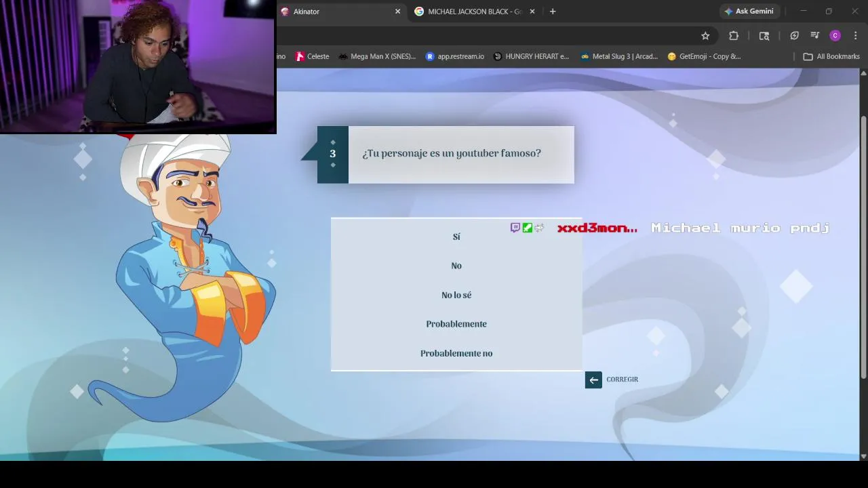Image resolution: width=868 pixels, height=488 pixels.
Task: Click the page's vertical scrollbar
Action: coord(863,247)
